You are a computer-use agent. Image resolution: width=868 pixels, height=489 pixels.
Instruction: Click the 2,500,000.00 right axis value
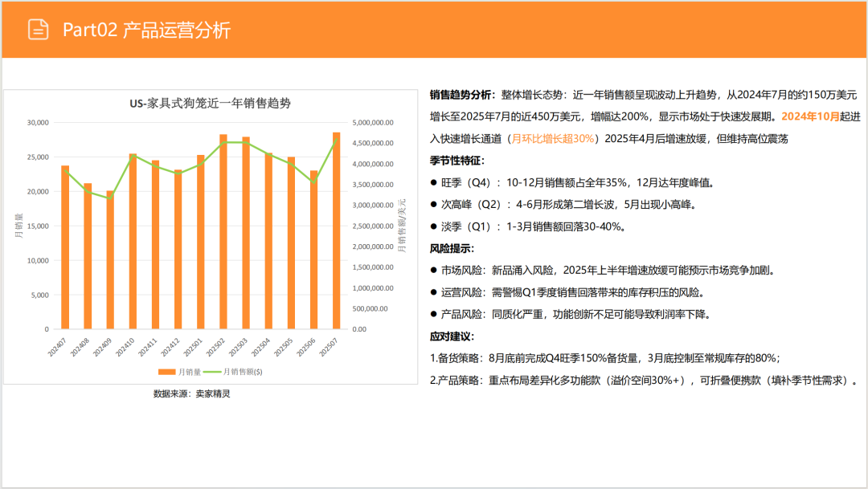pos(373,226)
